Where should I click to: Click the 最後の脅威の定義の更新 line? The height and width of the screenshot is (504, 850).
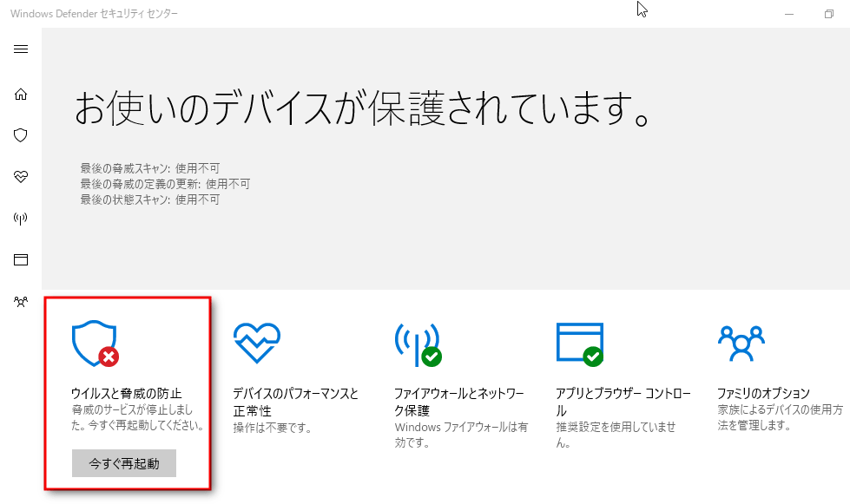[x=165, y=184]
